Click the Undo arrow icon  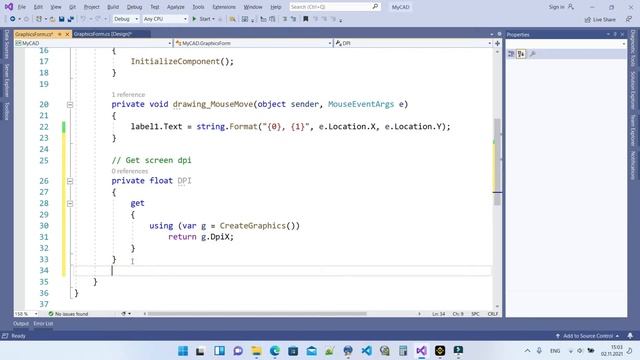click(x=83, y=19)
